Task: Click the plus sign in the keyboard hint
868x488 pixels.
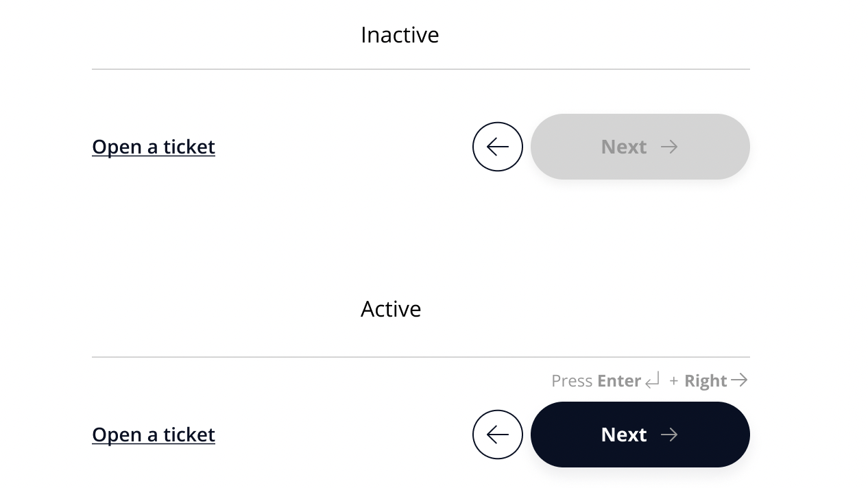Action: click(x=674, y=381)
